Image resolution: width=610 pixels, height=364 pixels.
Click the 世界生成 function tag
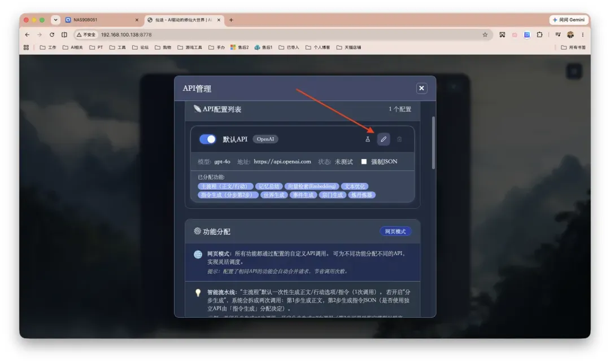274,195
